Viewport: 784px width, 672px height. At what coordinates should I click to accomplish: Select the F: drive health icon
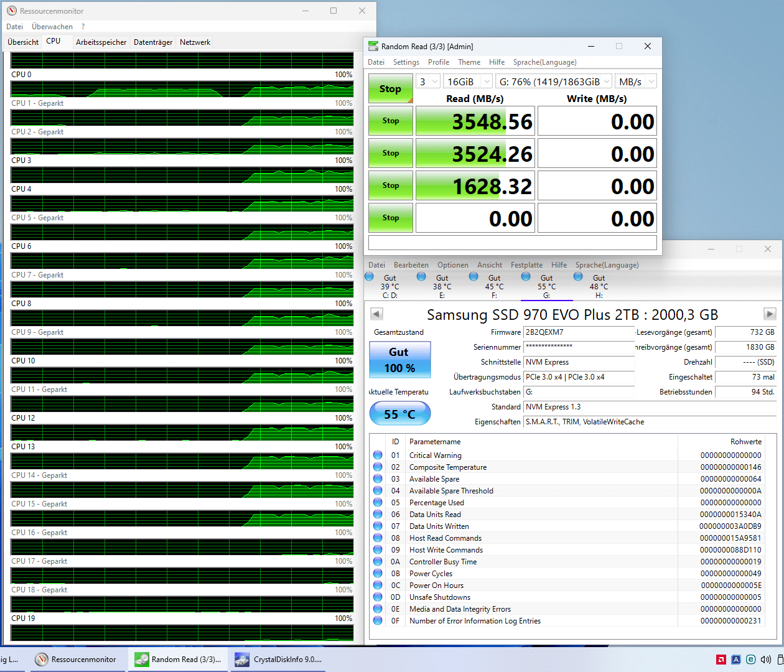tap(474, 277)
